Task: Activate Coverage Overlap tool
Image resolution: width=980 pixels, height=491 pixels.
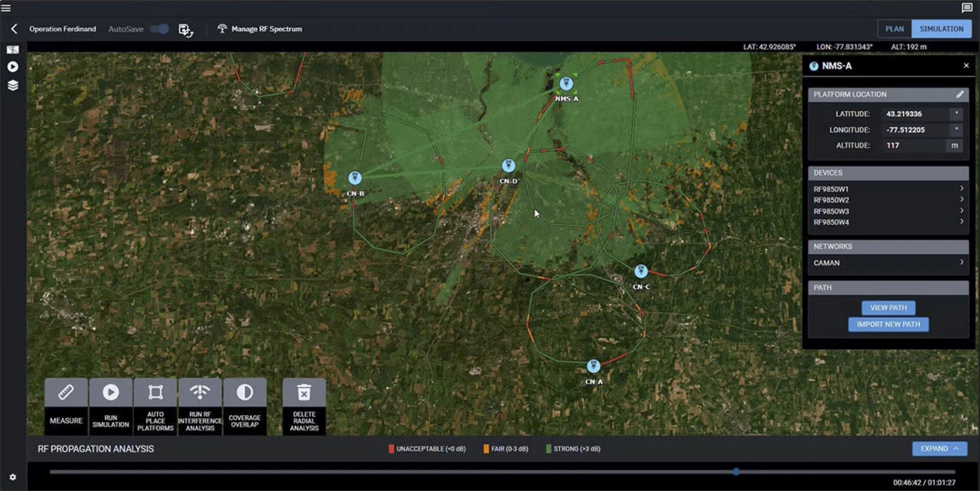Action: pos(245,392)
